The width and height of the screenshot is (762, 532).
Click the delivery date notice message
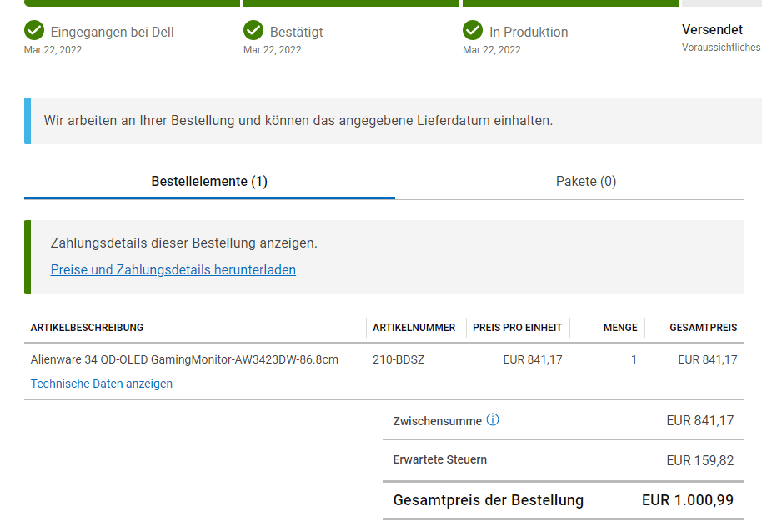pyautogui.click(x=298, y=120)
